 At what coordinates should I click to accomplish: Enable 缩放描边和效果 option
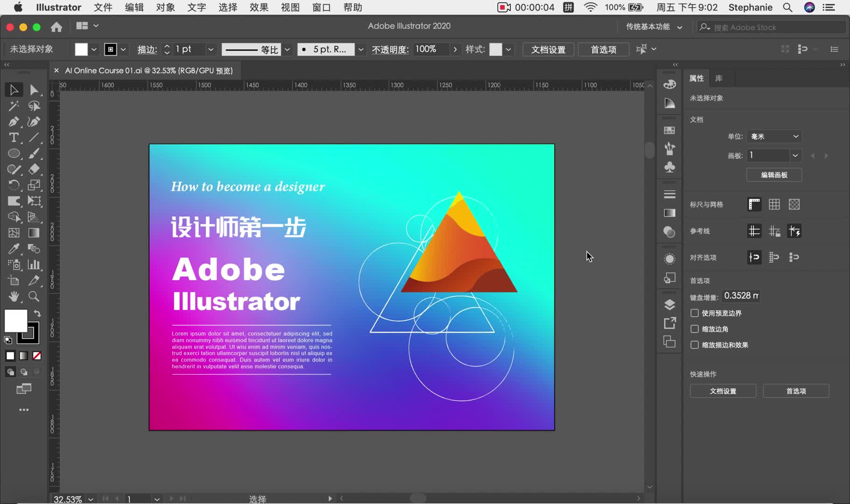694,345
